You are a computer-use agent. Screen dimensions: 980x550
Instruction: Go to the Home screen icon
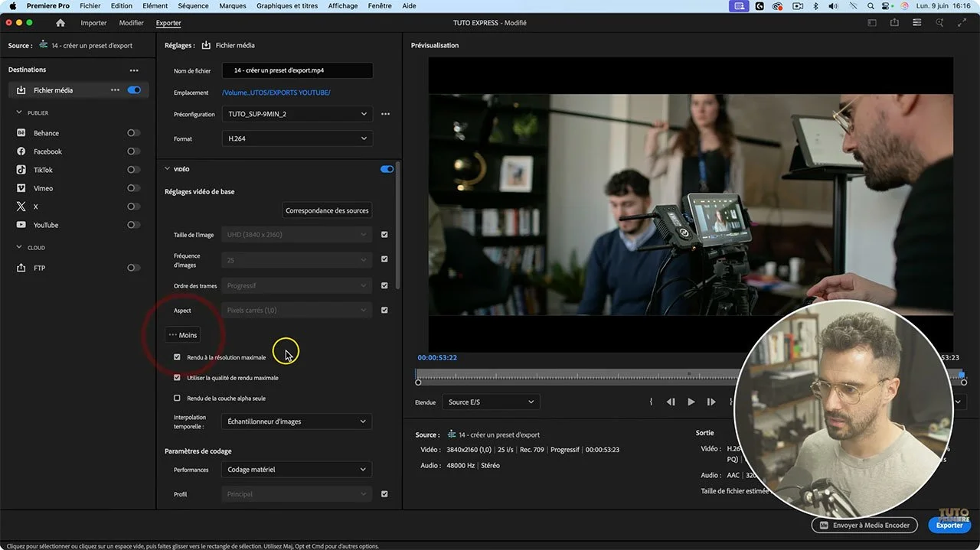[x=60, y=23]
